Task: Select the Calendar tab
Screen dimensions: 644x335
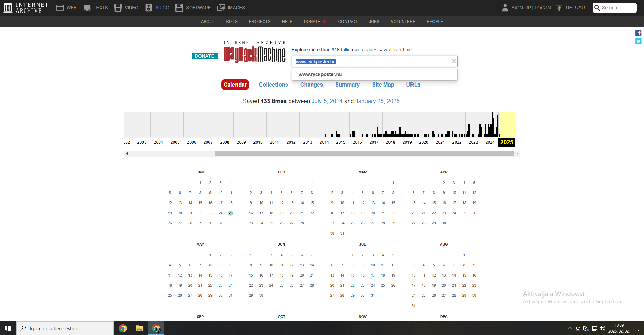Action: [235, 85]
